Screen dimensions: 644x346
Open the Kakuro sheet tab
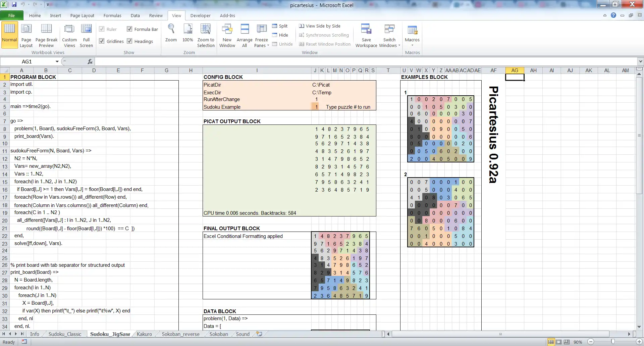click(x=144, y=334)
